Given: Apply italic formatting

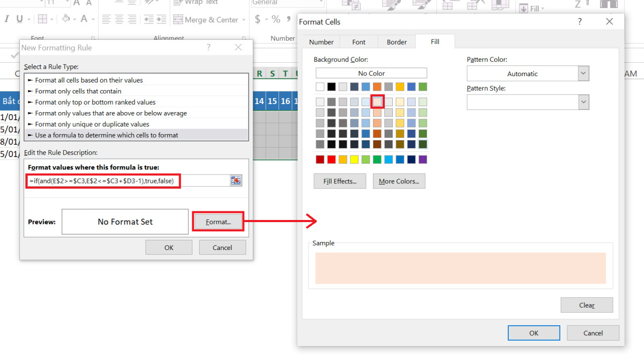Looking at the screenshot, I should (x=7, y=19).
